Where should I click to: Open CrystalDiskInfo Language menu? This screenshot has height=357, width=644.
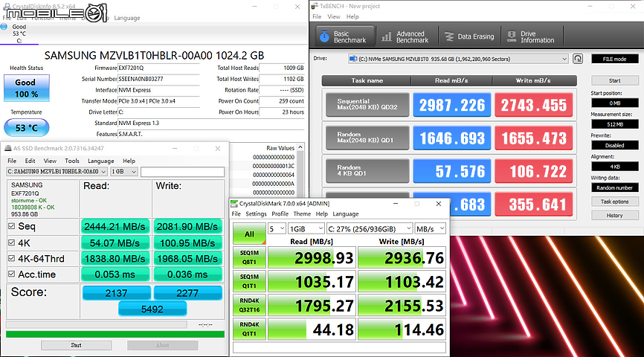pyautogui.click(x=127, y=18)
